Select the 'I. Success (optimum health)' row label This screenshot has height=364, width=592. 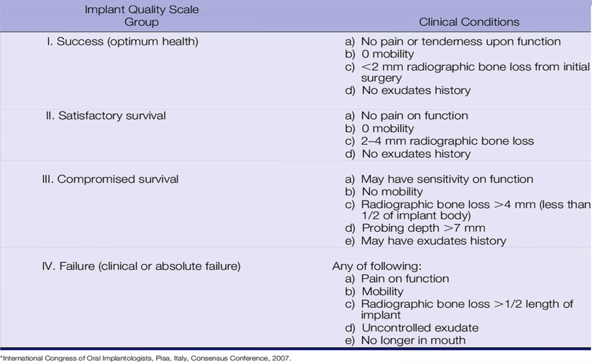tap(122, 41)
